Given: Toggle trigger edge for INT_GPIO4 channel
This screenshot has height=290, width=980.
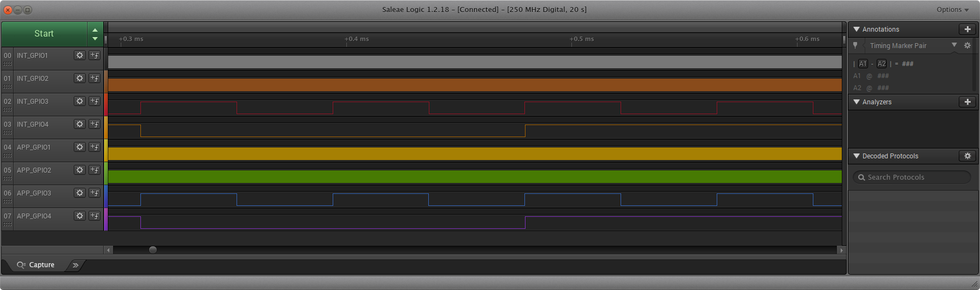Looking at the screenshot, I should point(95,124).
